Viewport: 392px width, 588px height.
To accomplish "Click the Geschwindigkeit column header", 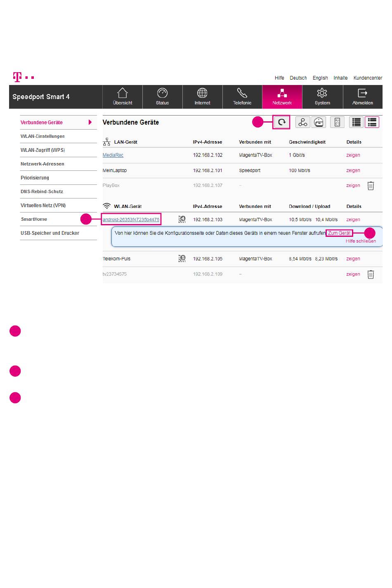I will point(307,142).
